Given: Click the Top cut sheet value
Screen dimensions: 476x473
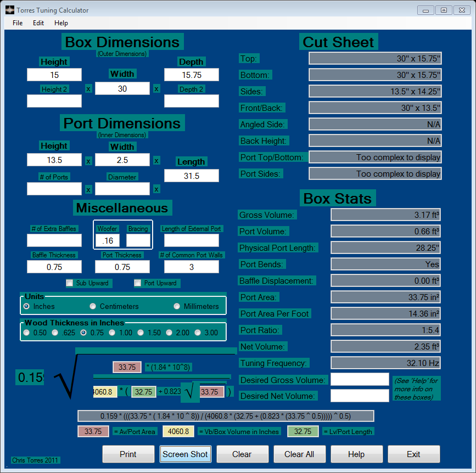Looking at the screenshot, I should pos(375,58).
